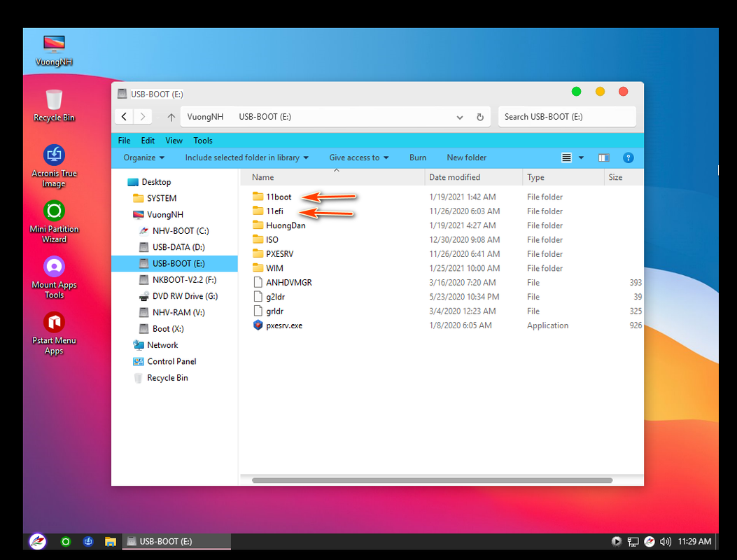Launch Mini Partition Wizard shortcut
Viewport: 737px width, 560px height.
point(54,221)
